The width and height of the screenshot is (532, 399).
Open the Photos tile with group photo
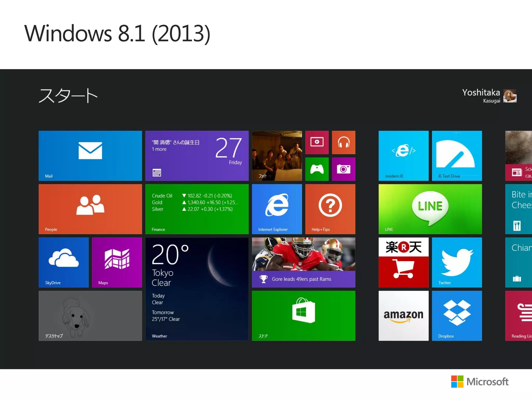point(277,156)
